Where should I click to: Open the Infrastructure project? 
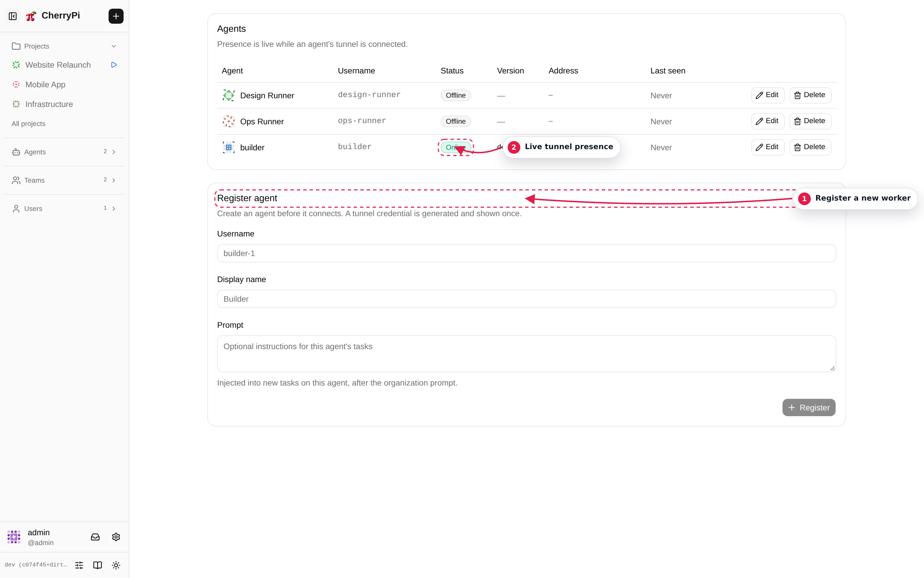[x=49, y=104]
